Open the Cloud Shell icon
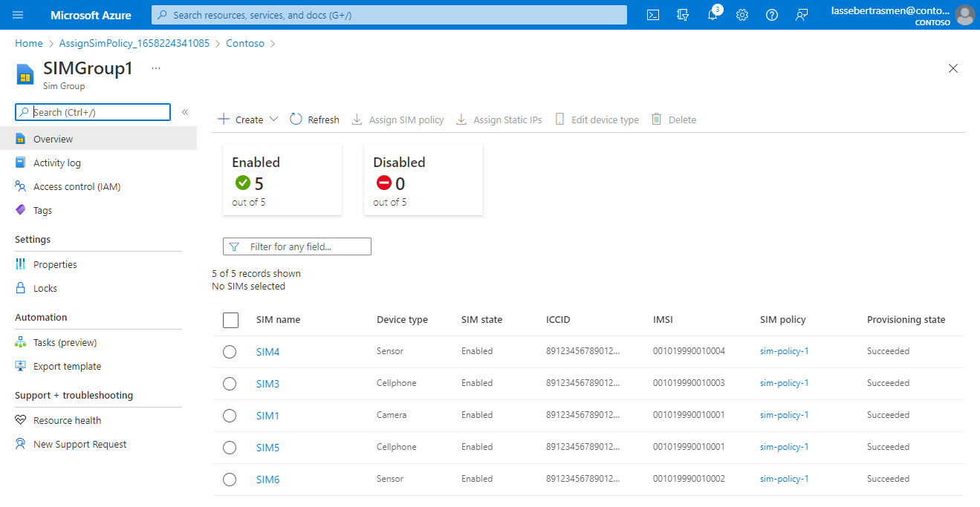Screen dimensions: 980x507 pyautogui.click(x=653, y=15)
